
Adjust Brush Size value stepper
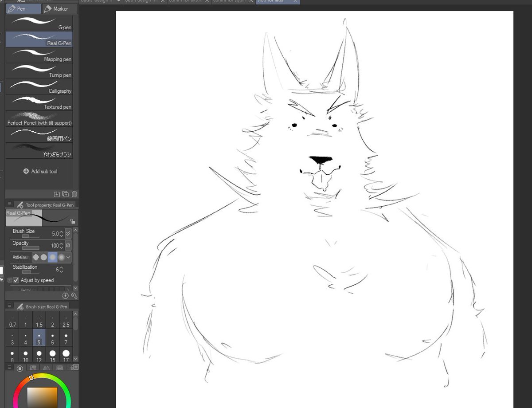(62, 233)
